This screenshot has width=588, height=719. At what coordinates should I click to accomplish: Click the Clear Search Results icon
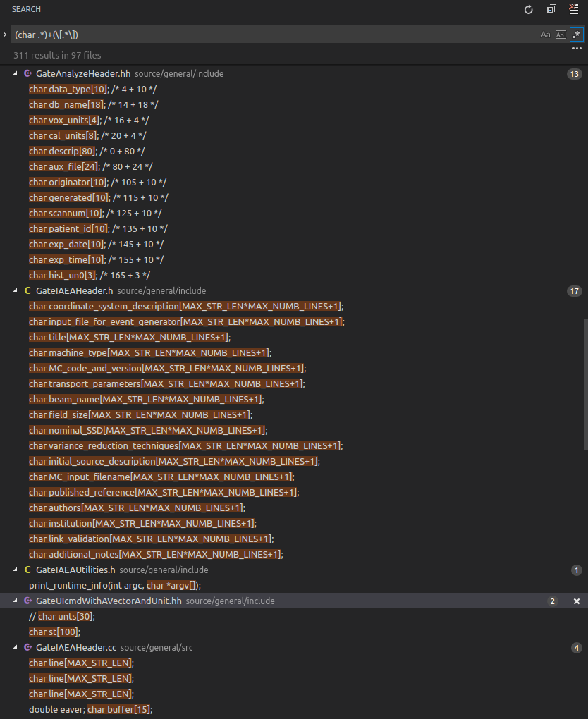pos(575,9)
